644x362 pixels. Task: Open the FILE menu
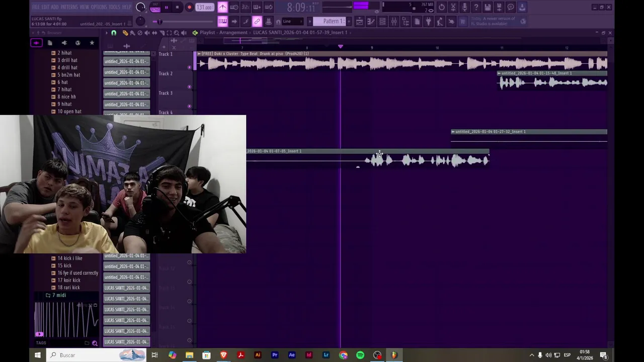click(36, 7)
